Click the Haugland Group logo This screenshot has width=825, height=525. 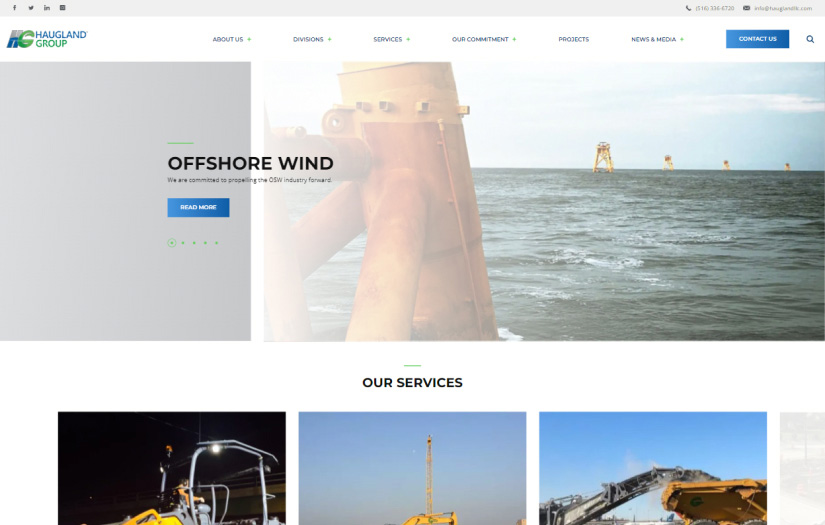pos(47,38)
